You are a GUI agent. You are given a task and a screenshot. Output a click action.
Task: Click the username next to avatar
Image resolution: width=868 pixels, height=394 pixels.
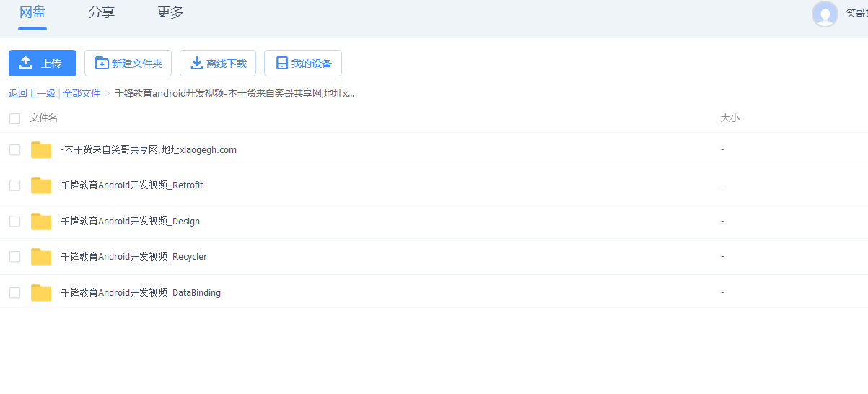(856, 13)
